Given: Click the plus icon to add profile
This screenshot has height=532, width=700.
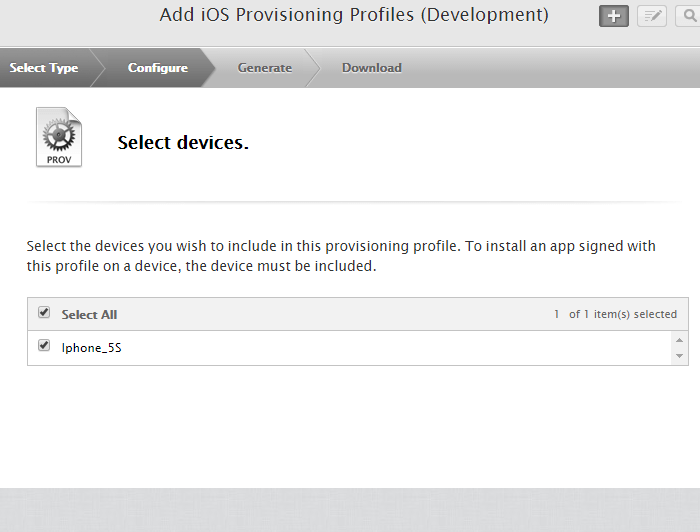Looking at the screenshot, I should (614, 16).
